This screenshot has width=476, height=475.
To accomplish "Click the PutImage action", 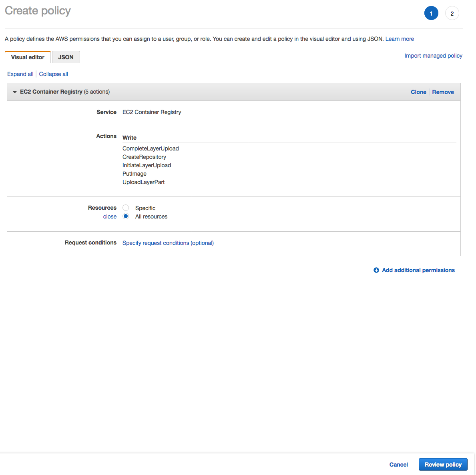I will (134, 174).
